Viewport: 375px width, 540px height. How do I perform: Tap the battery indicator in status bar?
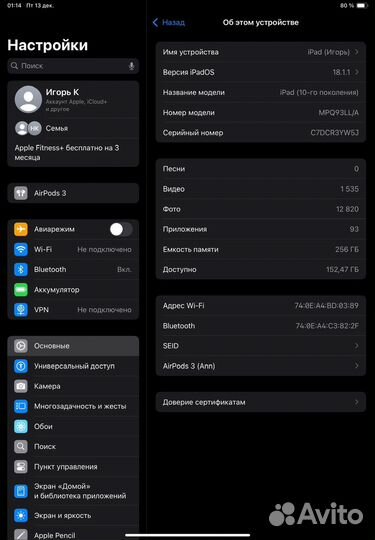tap(362, 6)
